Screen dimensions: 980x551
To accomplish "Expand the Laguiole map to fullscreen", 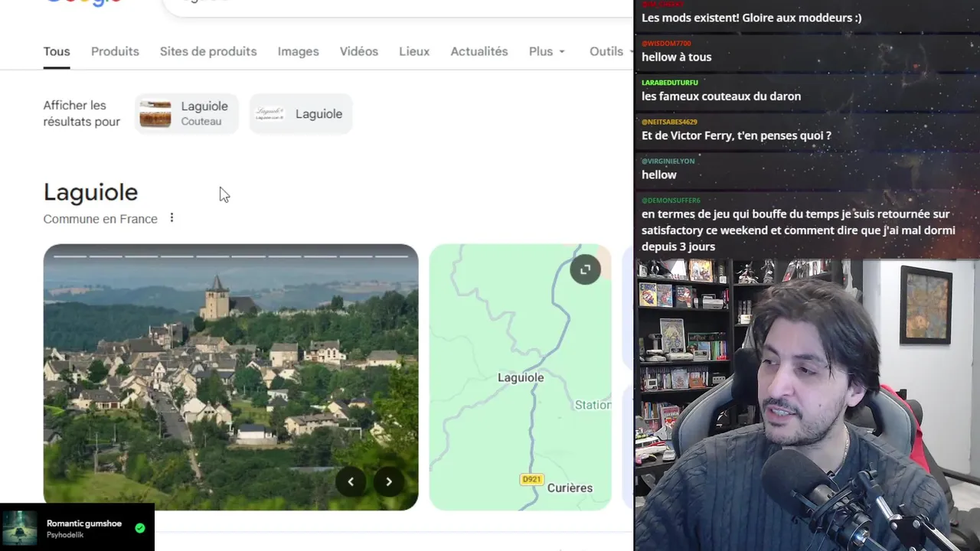I will 585,269.
